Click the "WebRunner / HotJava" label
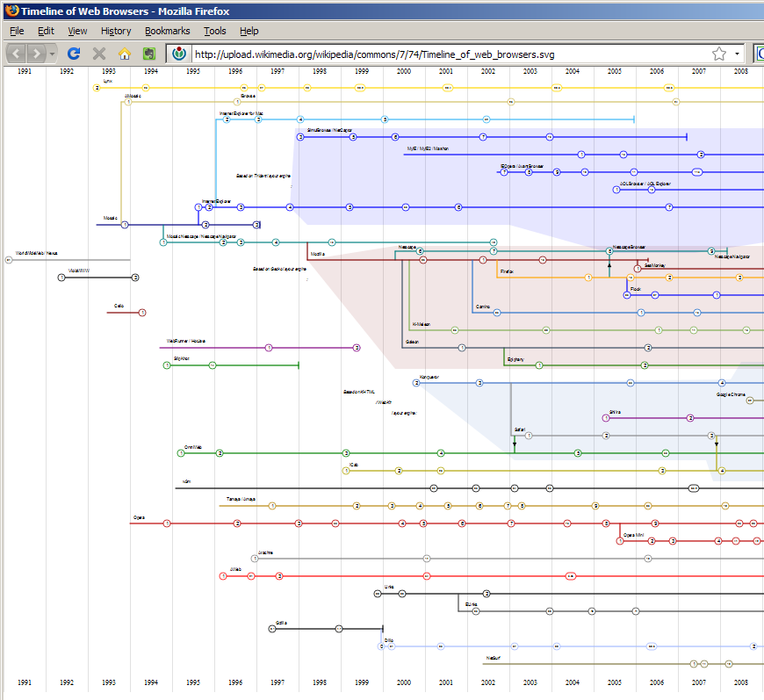This screenshot has height=700, width=764. 185,341
